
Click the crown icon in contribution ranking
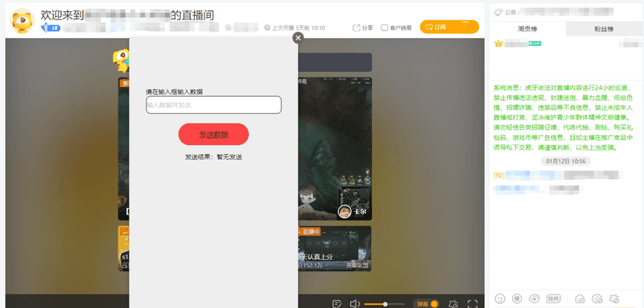[498, 44]
